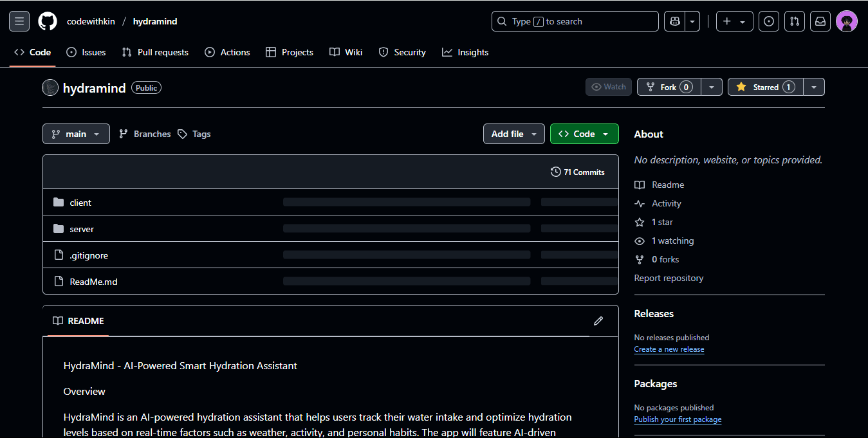
Task: Open the user profile avatar menu
Action: click(846, 21)
